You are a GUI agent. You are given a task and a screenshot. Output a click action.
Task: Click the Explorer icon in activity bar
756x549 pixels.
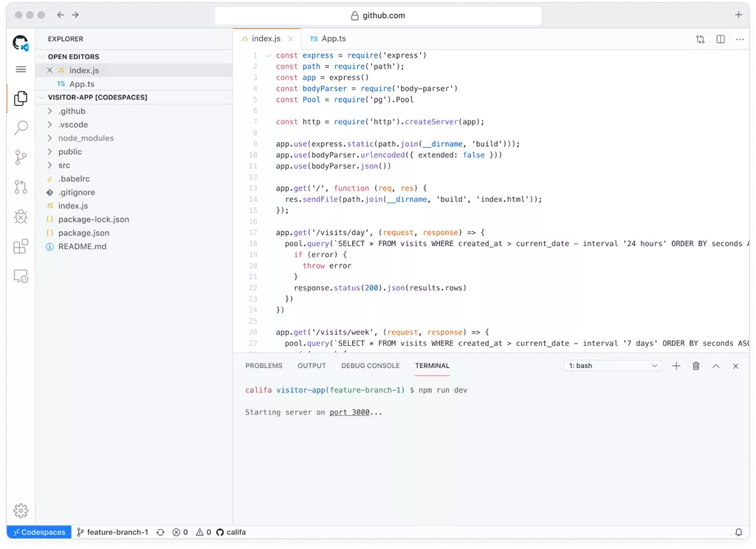coord(21,98)
